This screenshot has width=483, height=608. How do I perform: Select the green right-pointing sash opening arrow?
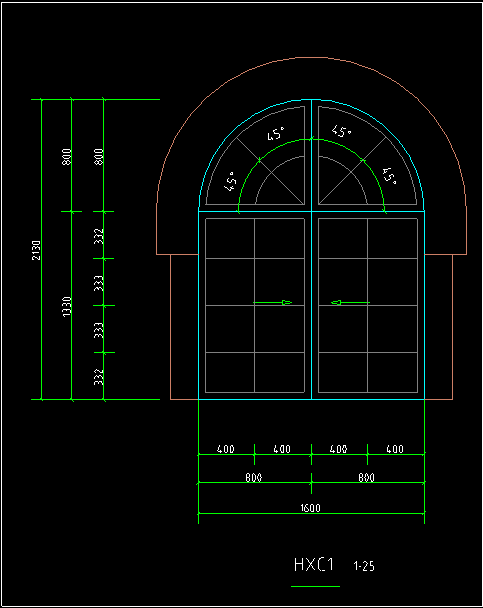pyautogui.click(x=273, y=302)
